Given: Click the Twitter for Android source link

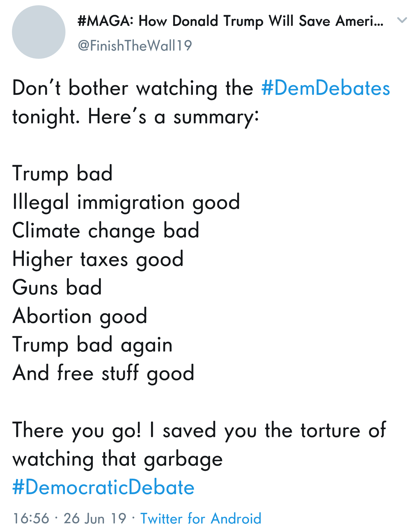Looking at the screenshot, I should click(201, 518).
